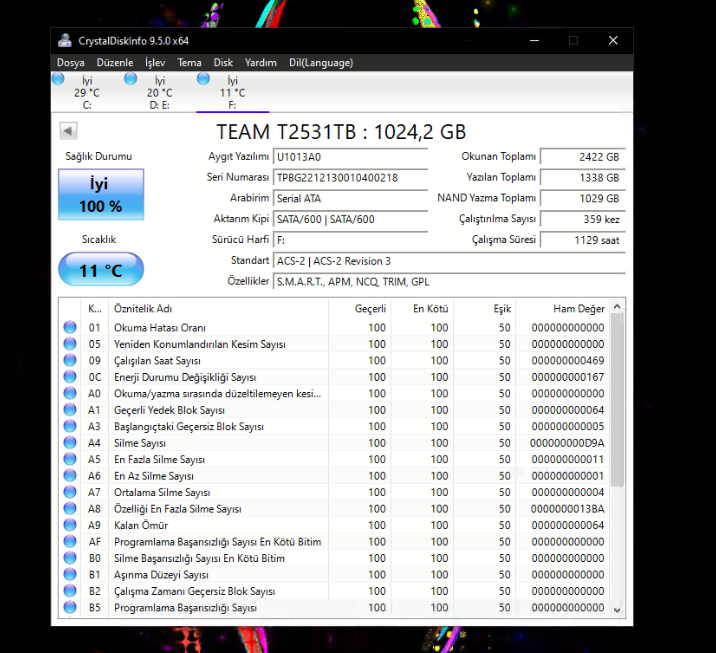Select raw value 0000000013BA
The height and width of the screenshot is (653, 716).
tap(567, 509)
